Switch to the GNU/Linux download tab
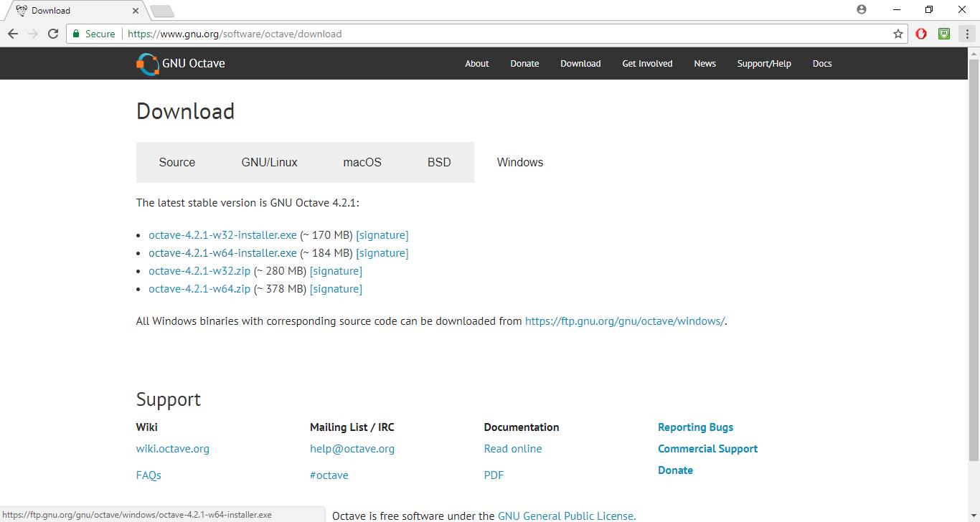The image size is (980, 522). pos(269,162)
